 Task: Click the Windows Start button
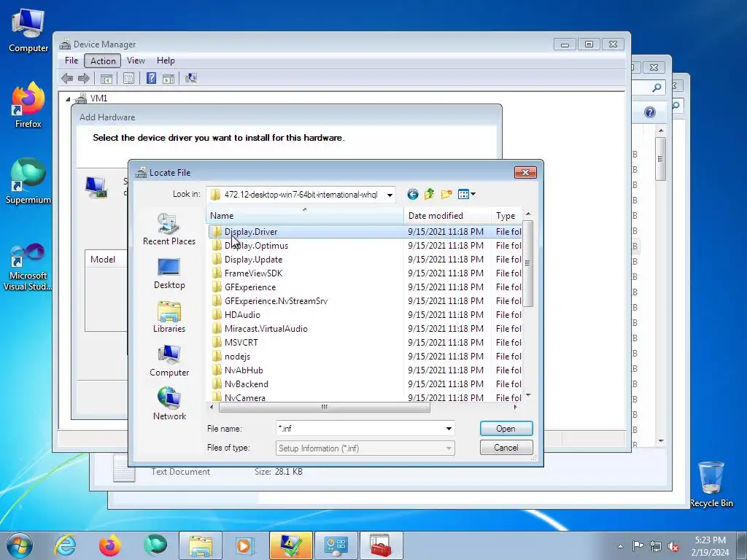[20, 545]
